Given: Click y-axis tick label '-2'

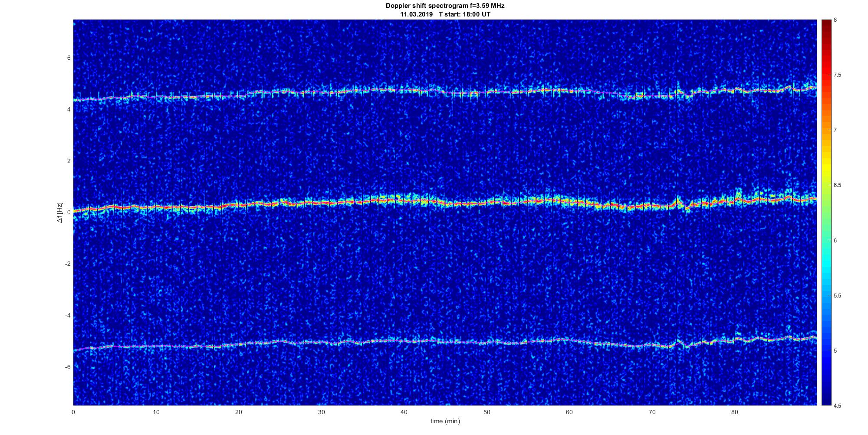Looking at the screenshot, I should [68, 264].
